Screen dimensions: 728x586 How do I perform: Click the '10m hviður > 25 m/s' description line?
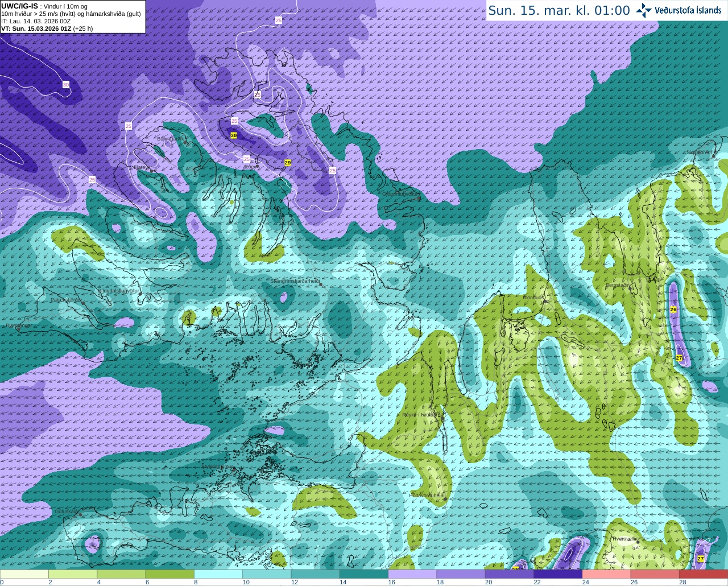[71, 14]
